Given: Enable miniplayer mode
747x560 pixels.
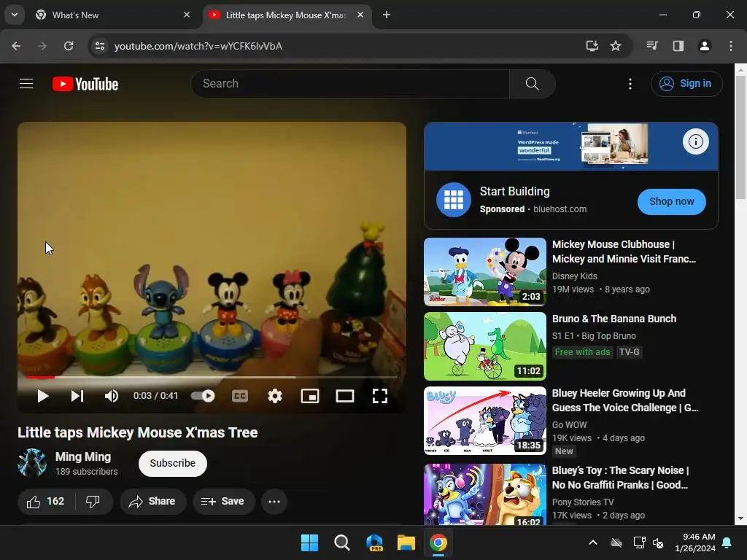Looking at the screenshot, I should (309, 396).
